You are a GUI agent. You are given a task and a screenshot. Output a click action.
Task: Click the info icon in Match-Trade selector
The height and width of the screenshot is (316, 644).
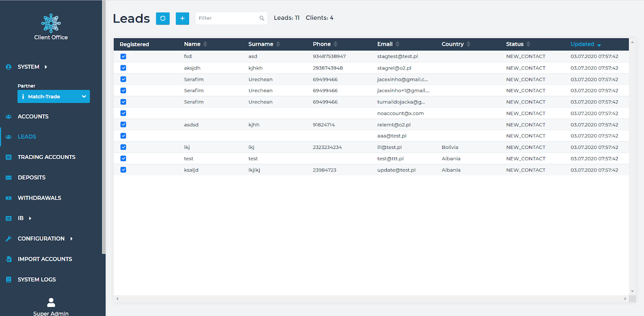pos(23,97)
